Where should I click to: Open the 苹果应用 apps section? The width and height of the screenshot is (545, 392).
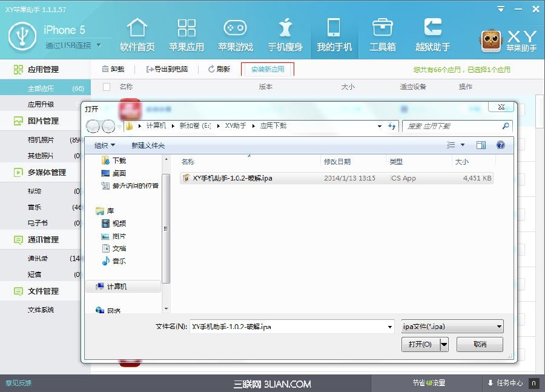186,35
